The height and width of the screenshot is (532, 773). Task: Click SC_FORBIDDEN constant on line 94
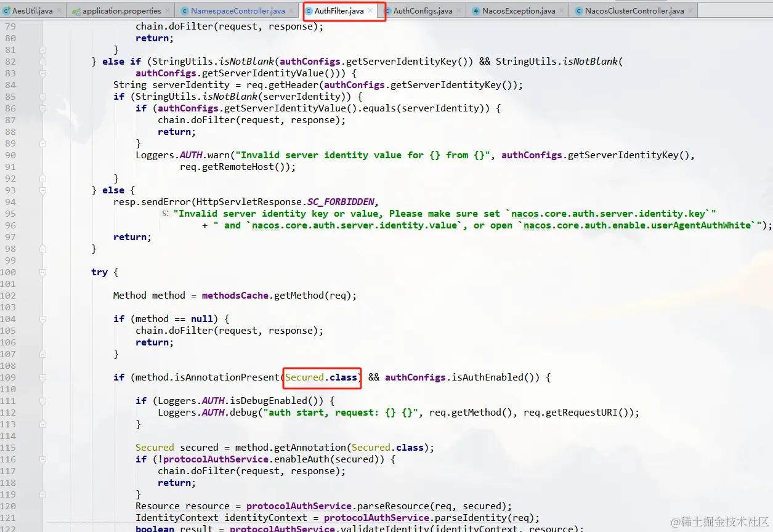(341, 202)
